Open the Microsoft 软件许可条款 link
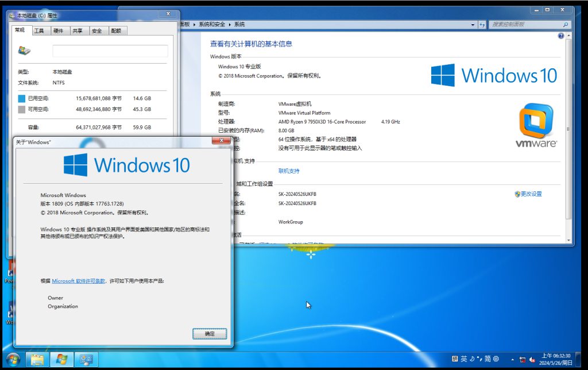Screen dimensions: 588x370 point(79,281)
